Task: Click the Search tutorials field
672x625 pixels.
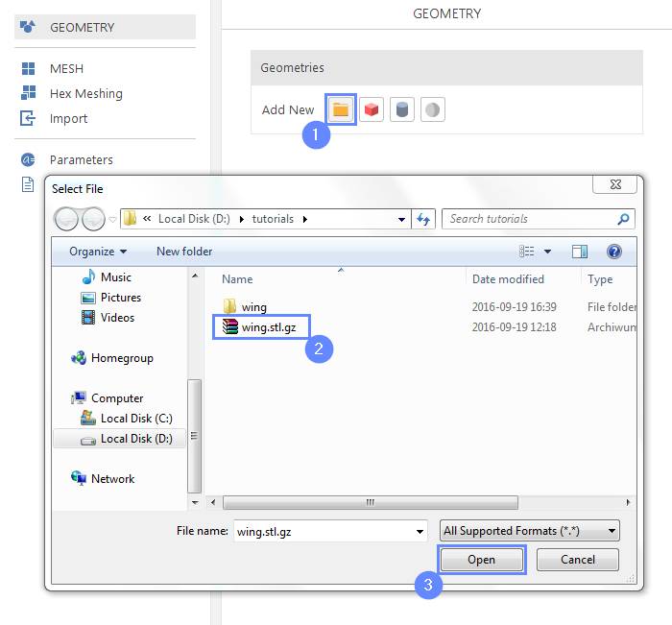Action: pyautogui.click(x=538, y=219)
